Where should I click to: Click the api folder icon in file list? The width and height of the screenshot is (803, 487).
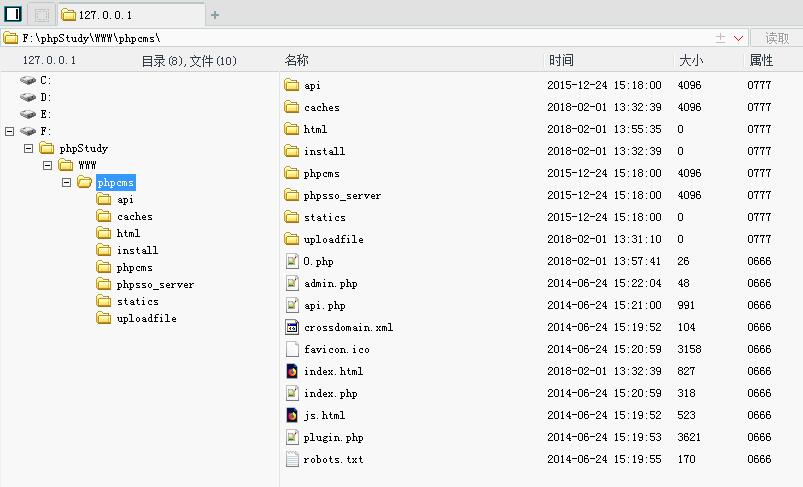(291, 85)
